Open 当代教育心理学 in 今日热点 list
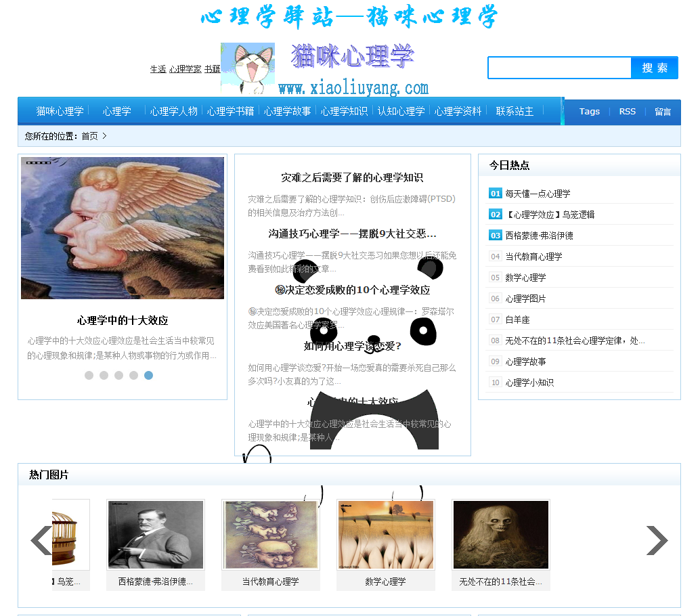The width and height of the screenshot is (700, 616). pyautogui.click(x=533, y=257)
